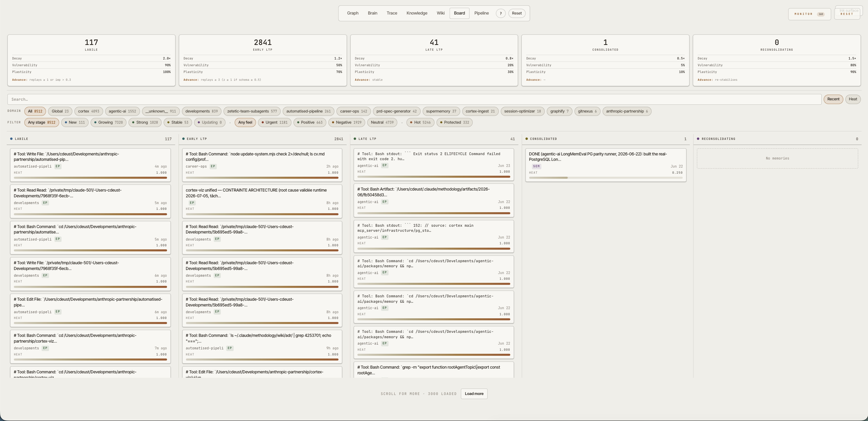Image resolution: width=868 pixels, height=421 pixels.
Task: Open the '152: // source: cortex main' card
Action: 434,237
